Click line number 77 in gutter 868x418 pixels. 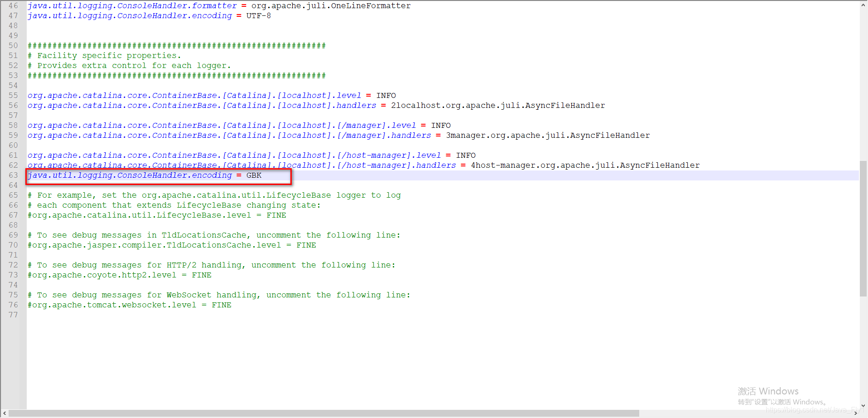pyautogui.click(x=13, y=315)
